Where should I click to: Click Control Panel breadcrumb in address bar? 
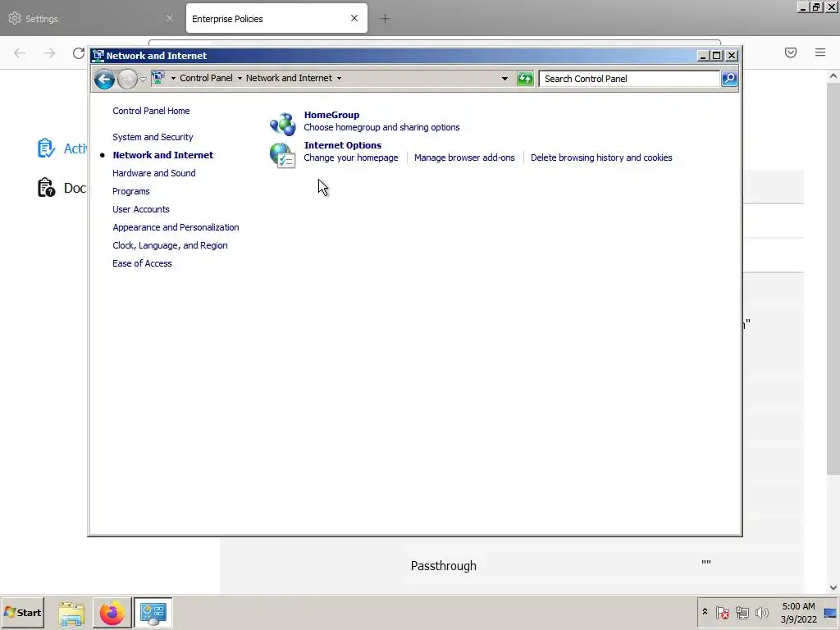click(x=206, y=78)
